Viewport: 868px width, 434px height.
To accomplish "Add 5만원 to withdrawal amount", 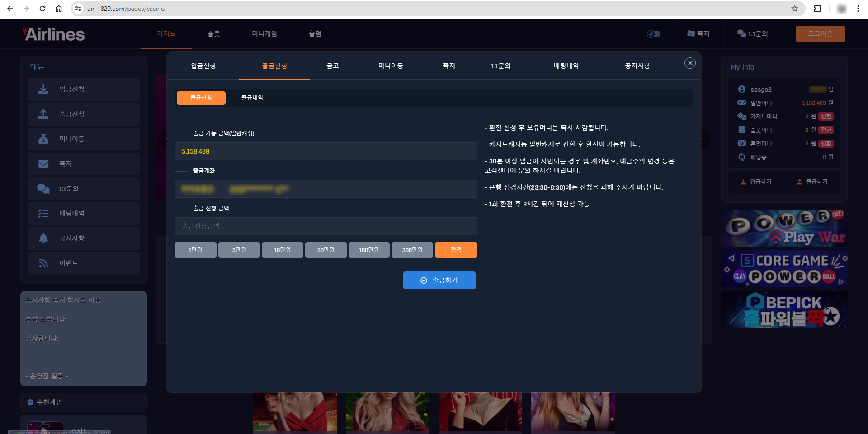I will (x=239, y=250).
